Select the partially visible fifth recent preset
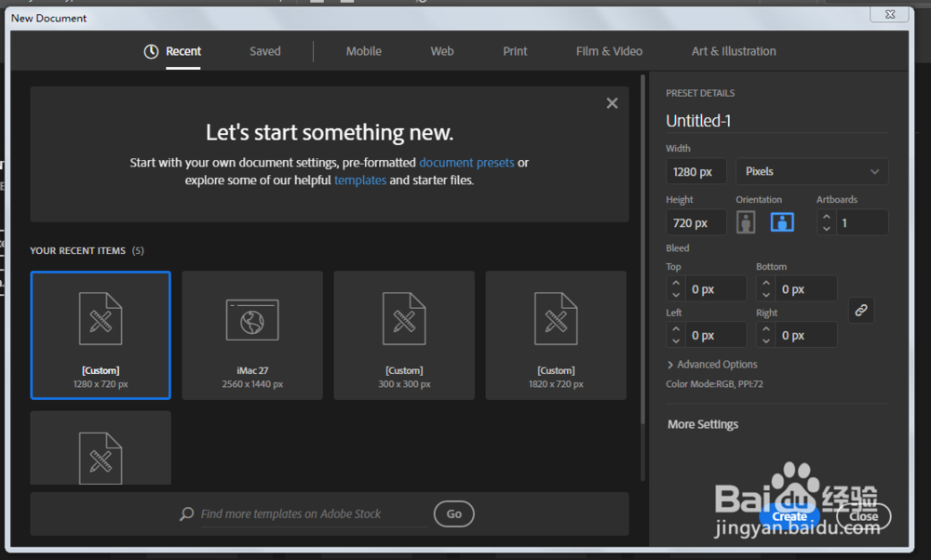The width and height of the screenshot is (931, 560). click(101, 447)
